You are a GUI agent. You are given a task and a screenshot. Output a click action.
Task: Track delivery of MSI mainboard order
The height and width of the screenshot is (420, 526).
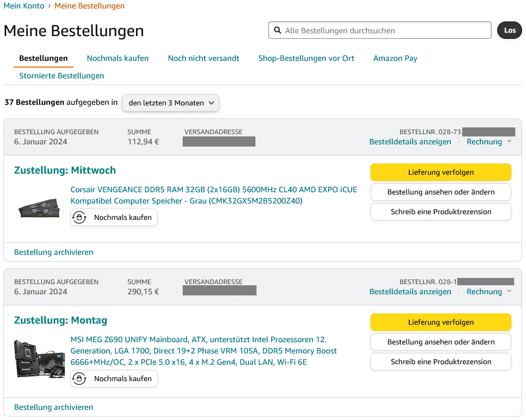[441, 322]
